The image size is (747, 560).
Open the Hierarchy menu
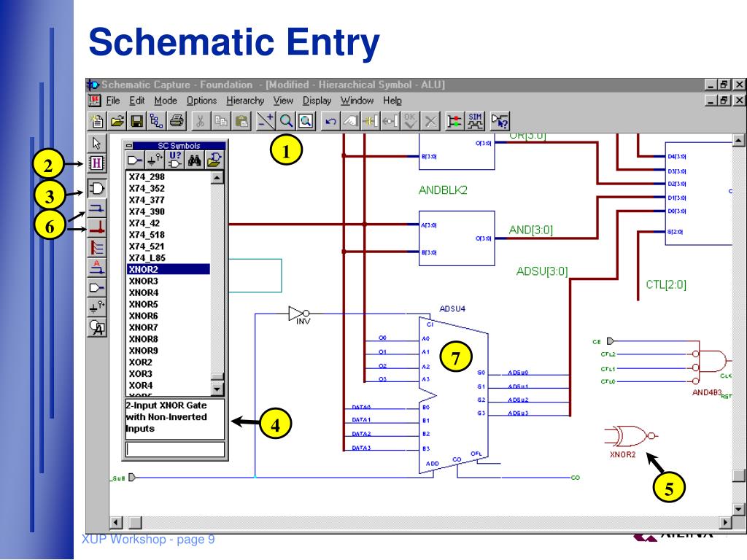coord(245,101)
